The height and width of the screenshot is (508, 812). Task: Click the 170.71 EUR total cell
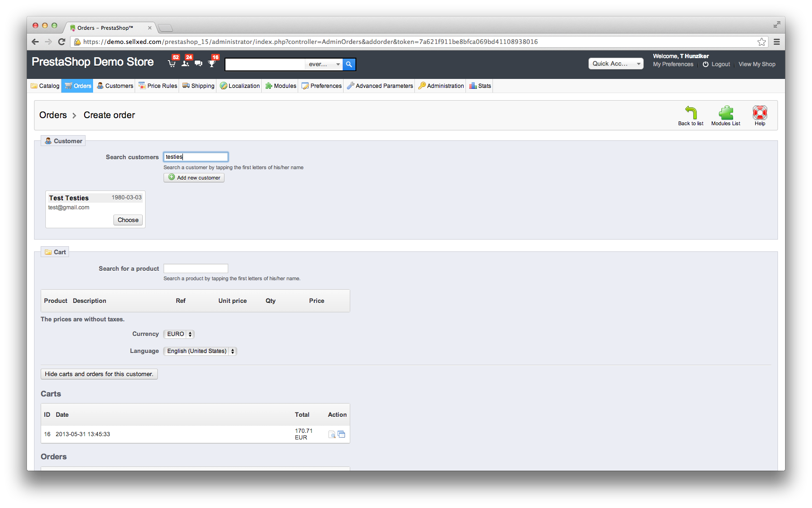click(x=303, y=434)
